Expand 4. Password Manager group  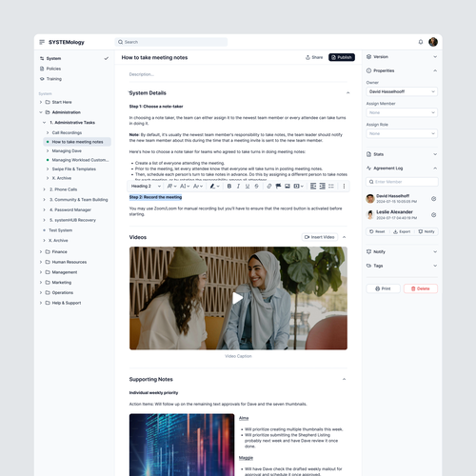[44, 209]
